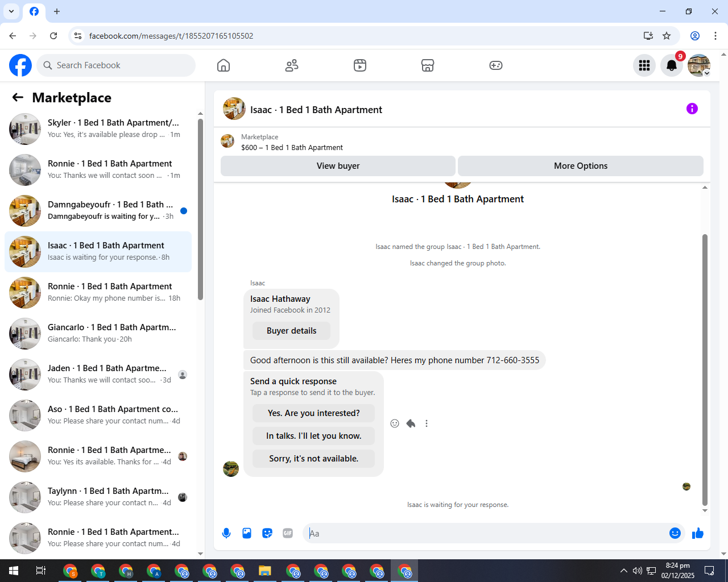Open Chrome three-dot menu
This screenshot has height=582, width=728.
click(715, 36)
